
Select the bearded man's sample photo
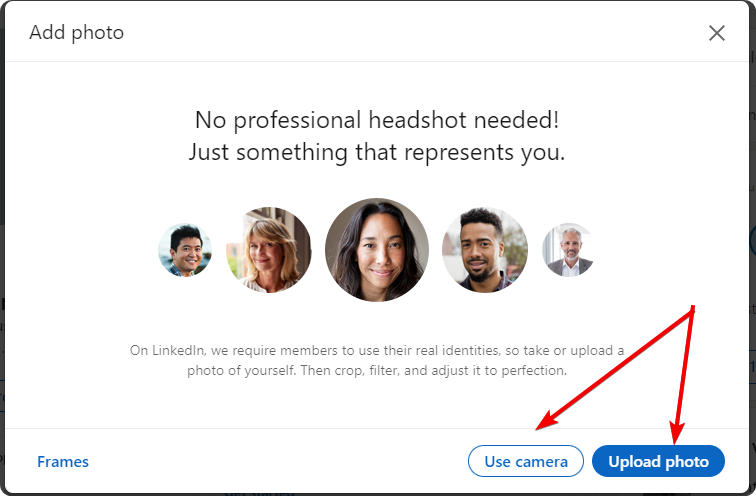click(x=485, y=250)
